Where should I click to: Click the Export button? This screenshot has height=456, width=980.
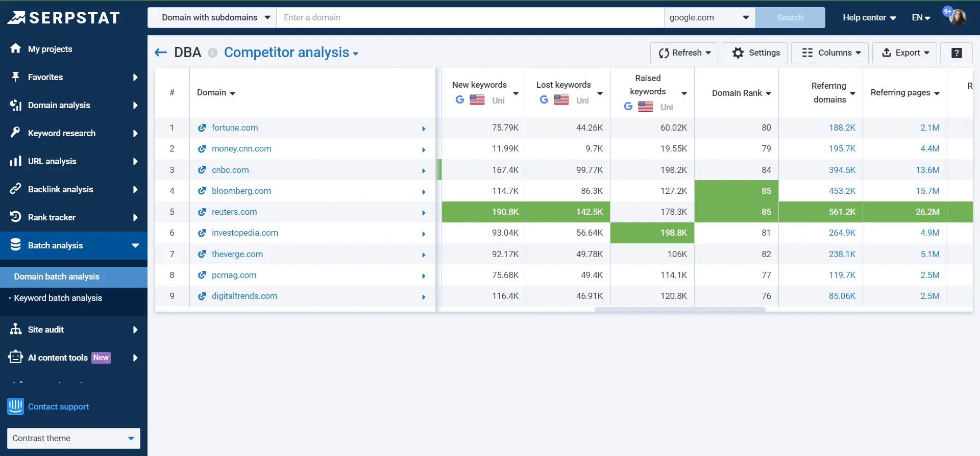click(x=905, y=53)
